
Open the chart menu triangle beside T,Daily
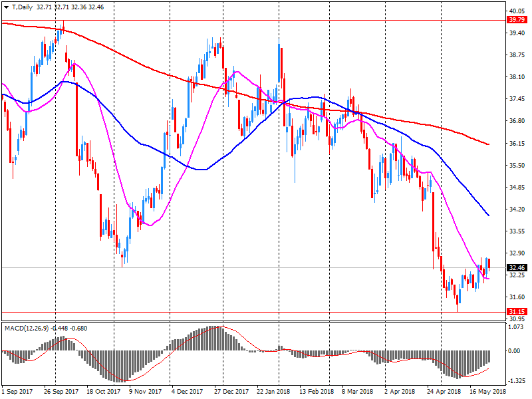tap(7, 7)
